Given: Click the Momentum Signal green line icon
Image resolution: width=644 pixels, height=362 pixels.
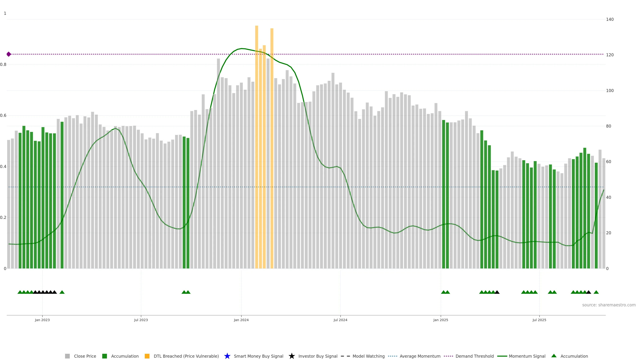Looking at the screenshot, I should [502, 356].
